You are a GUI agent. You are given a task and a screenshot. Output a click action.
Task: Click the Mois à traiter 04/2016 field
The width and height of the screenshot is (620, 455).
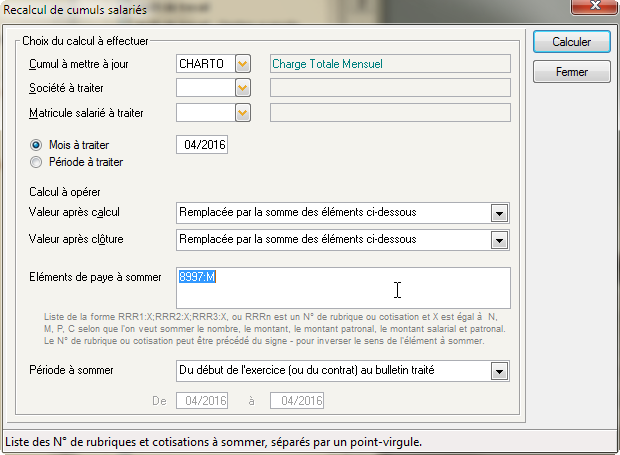click(202, 145)
